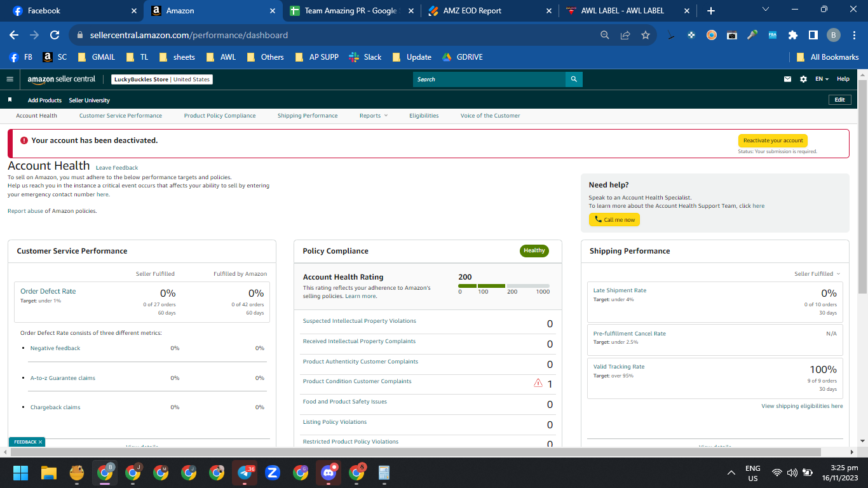
Task: Click the bookmark flag icon beside Add Products
Action: click(10, 100)
